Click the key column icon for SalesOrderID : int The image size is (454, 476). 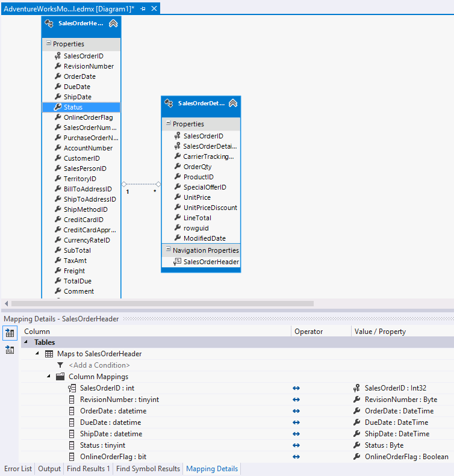(x=72, y=388)
